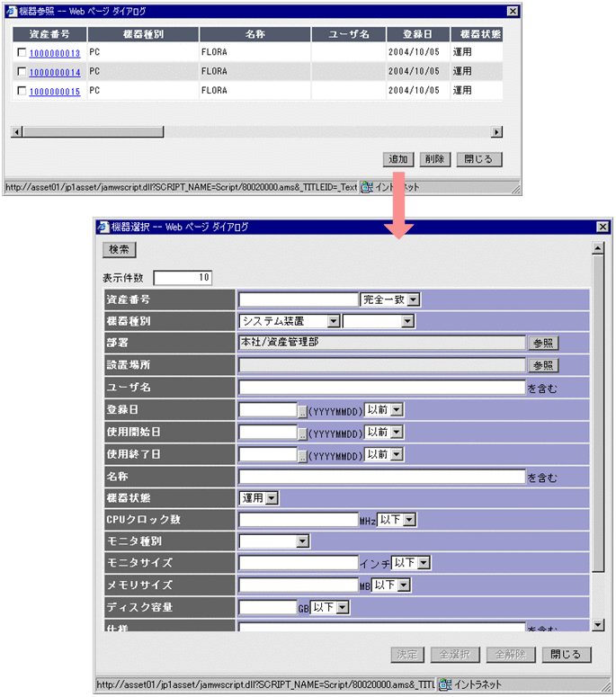The width and height of the screenshot is (616, 697).
Task: Open asset link 1000000013
Action: coord(55,53)
